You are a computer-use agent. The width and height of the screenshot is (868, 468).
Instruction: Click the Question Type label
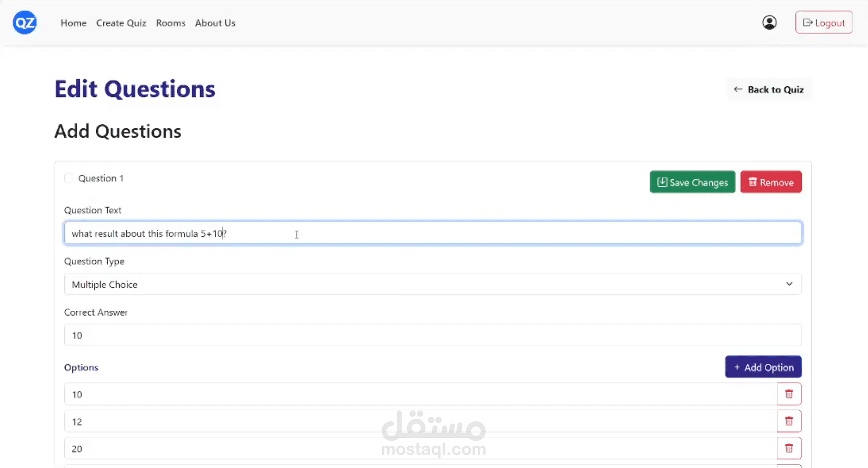click(94, 261)
